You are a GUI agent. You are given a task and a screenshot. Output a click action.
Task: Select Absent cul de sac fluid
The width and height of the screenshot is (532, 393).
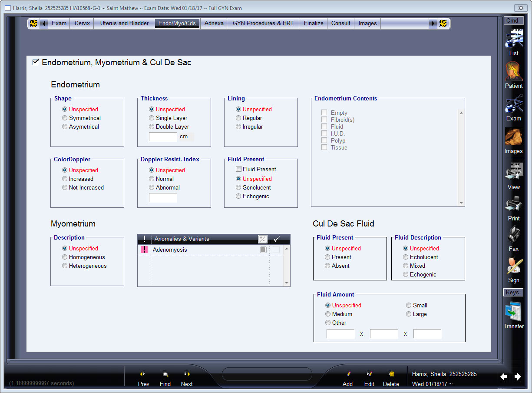click(327, 266)
